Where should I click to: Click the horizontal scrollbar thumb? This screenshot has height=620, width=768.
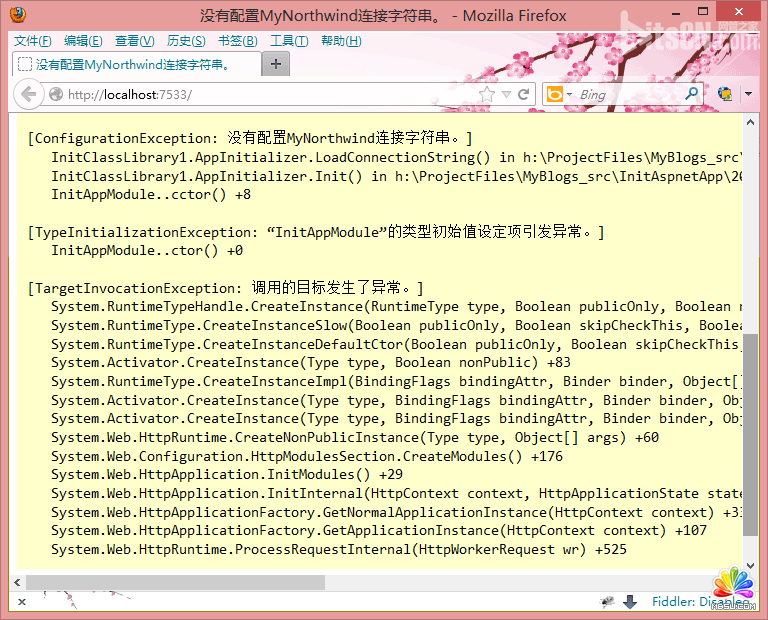click(175, 582)
